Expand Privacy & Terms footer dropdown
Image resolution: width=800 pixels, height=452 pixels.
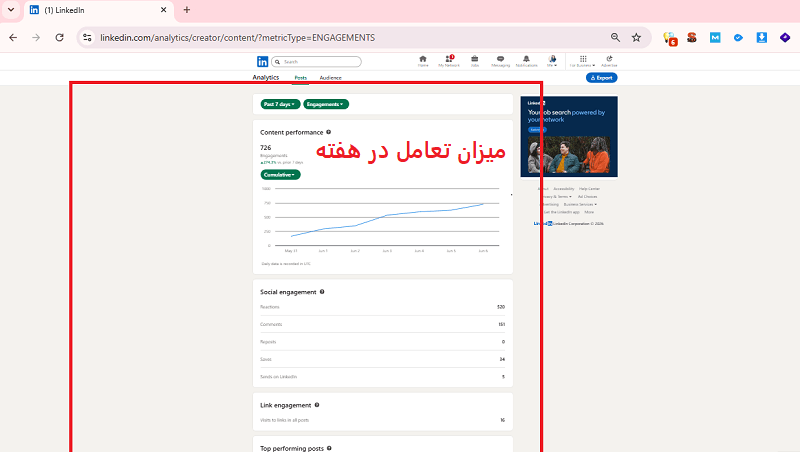557,196
